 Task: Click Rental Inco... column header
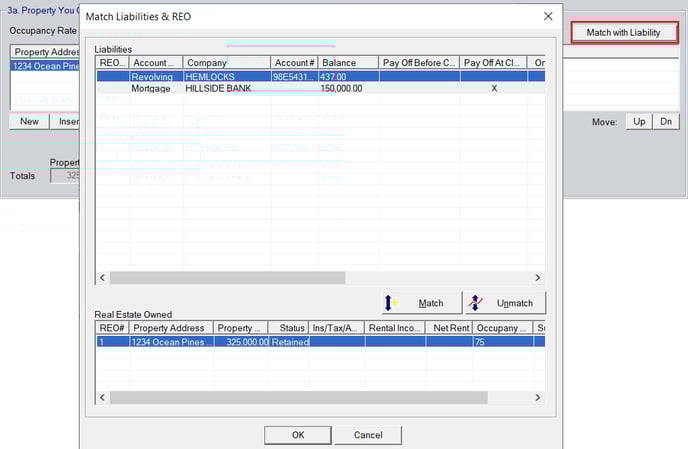point(394,328)
